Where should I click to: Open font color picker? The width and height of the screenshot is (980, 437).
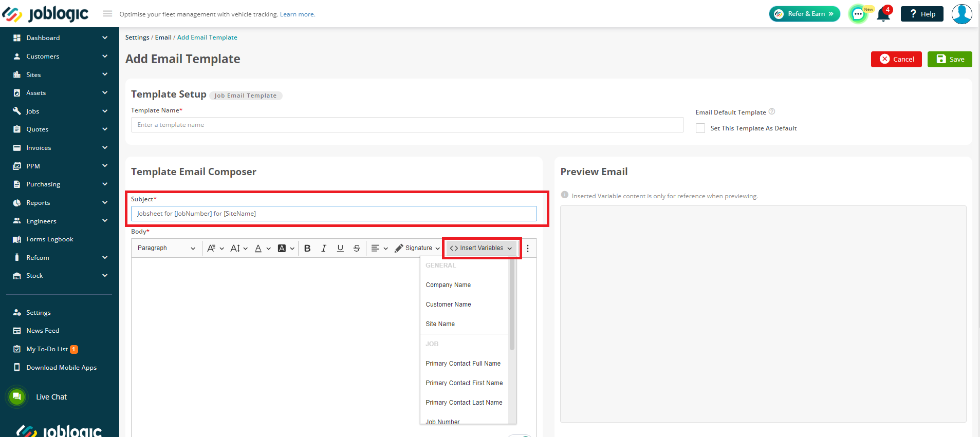pos(263,248)
